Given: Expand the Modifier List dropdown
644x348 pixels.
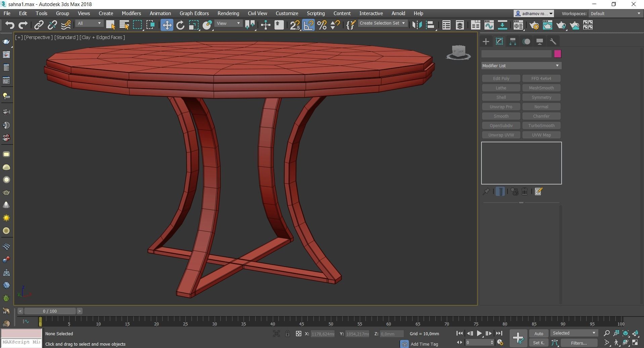Looking at the screenshot, I should coord(521,66).
